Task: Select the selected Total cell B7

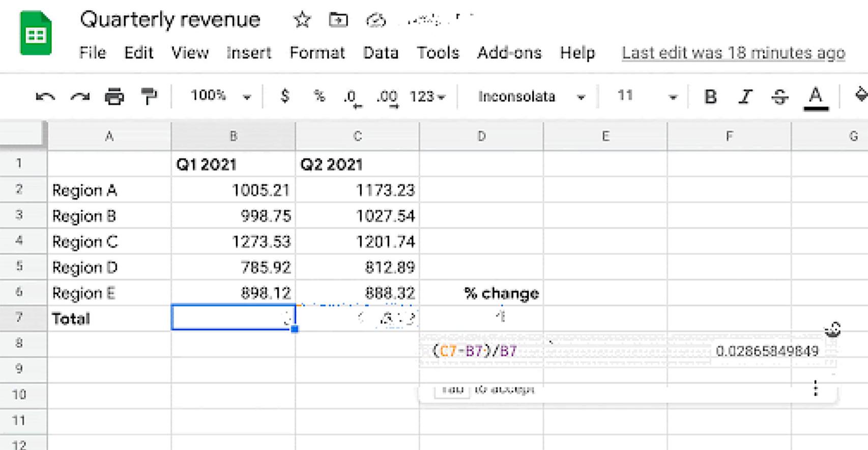Action: point(233,318)
